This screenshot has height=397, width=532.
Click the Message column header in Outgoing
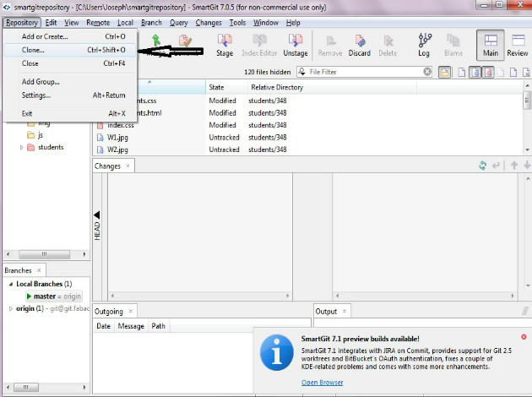tap(131, 326)
